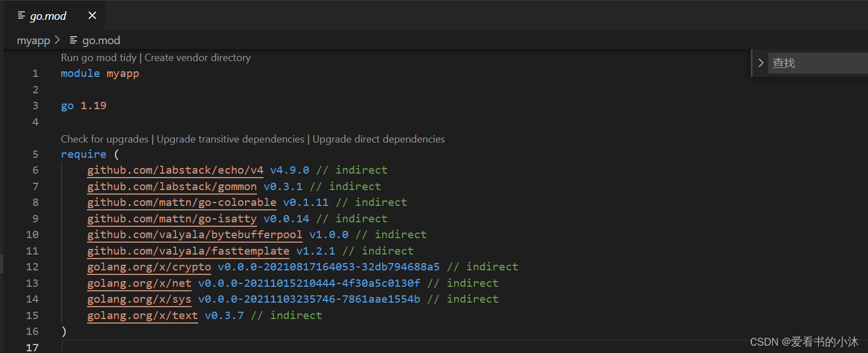Click the go.mod tab file icon
The image size is (868, 353).
coord(22,16)
